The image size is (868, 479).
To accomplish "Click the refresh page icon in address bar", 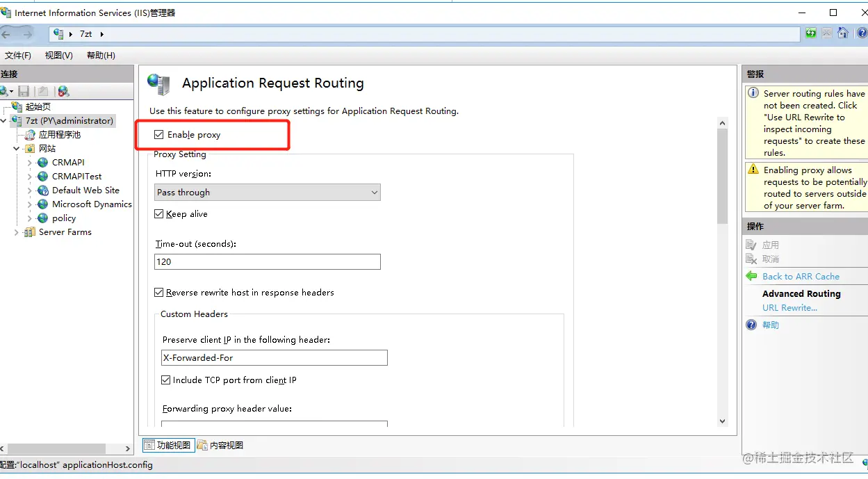I will click(x=811, y=33).
